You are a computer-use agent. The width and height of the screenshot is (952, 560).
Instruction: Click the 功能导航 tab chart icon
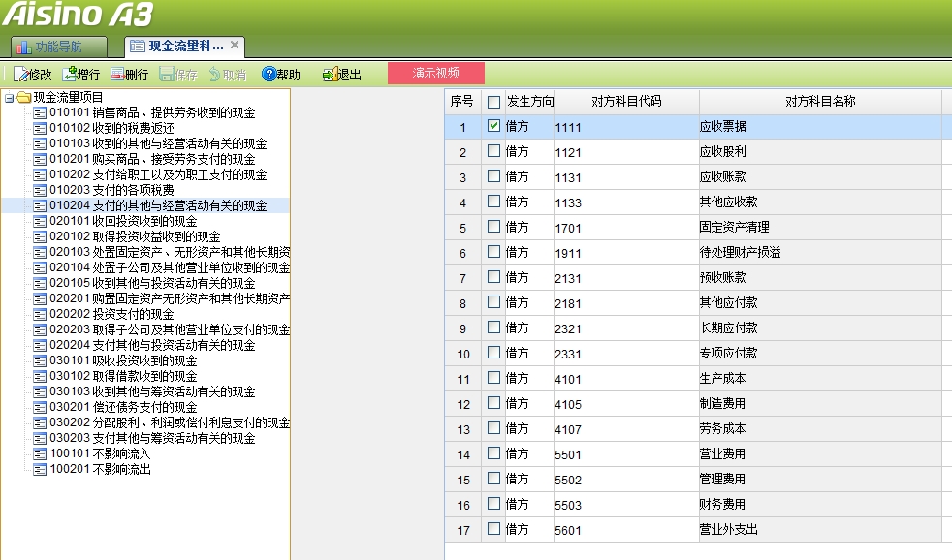(23, 47)
